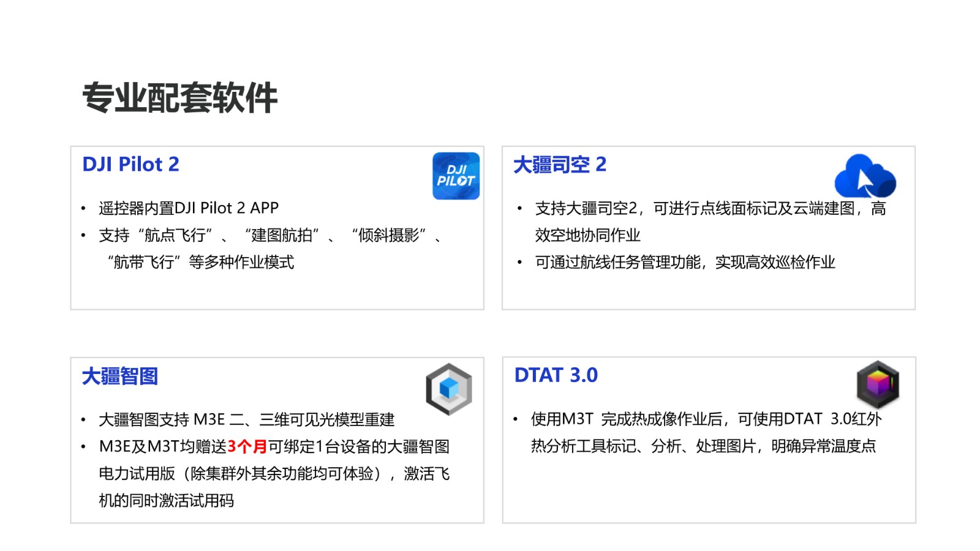Click the red 3个月 text
The image size is (980, 551).
[247, 446]
